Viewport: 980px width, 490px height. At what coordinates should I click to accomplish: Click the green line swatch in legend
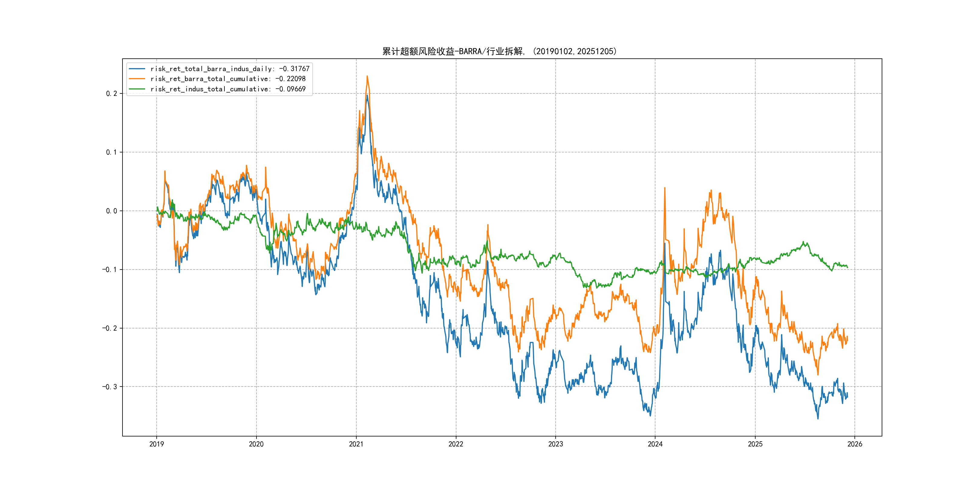137,89
